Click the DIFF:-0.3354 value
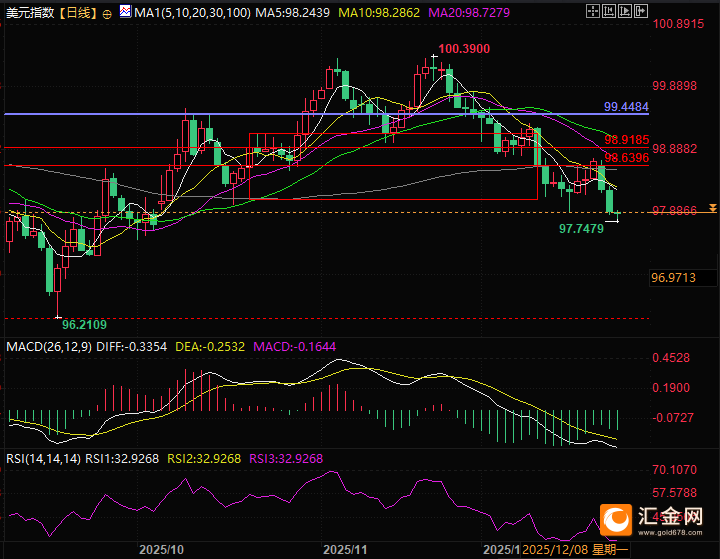720x559 pixels. point(131,347)
